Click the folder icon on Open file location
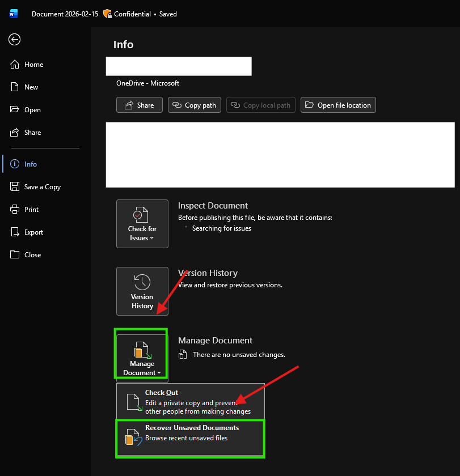The width and height of the screenshot is (460, 476). click(x=309, y=105)
